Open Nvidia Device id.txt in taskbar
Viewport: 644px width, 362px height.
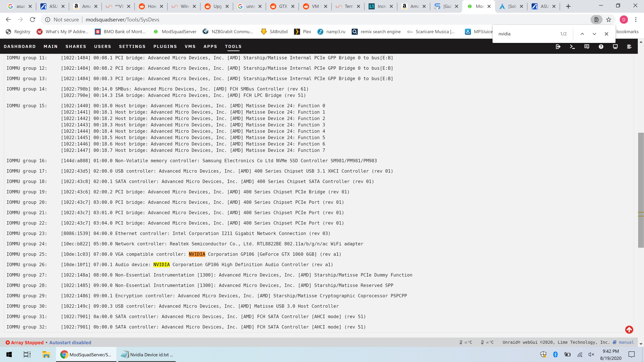147,354
